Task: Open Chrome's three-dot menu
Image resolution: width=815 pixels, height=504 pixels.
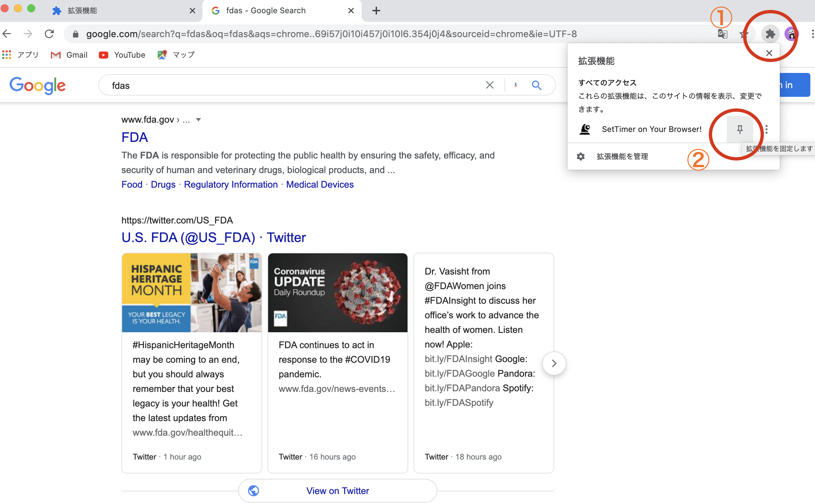Action: click(x=812, y=34)
